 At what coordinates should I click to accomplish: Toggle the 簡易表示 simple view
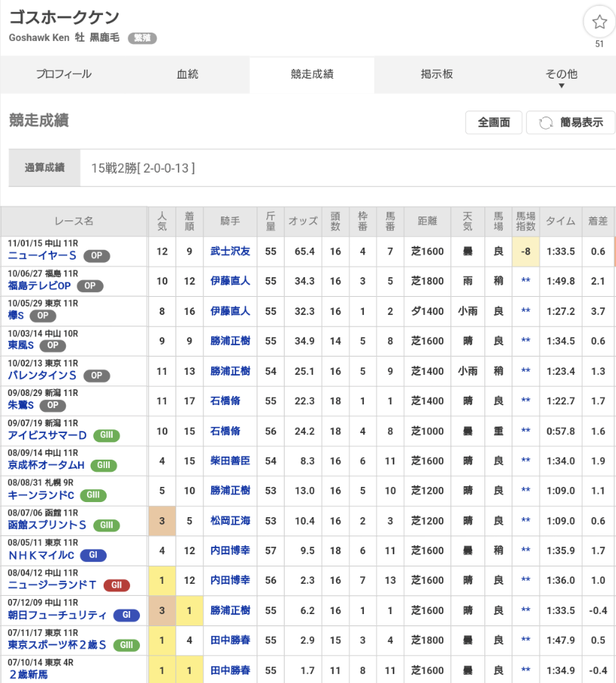(571, 123)
